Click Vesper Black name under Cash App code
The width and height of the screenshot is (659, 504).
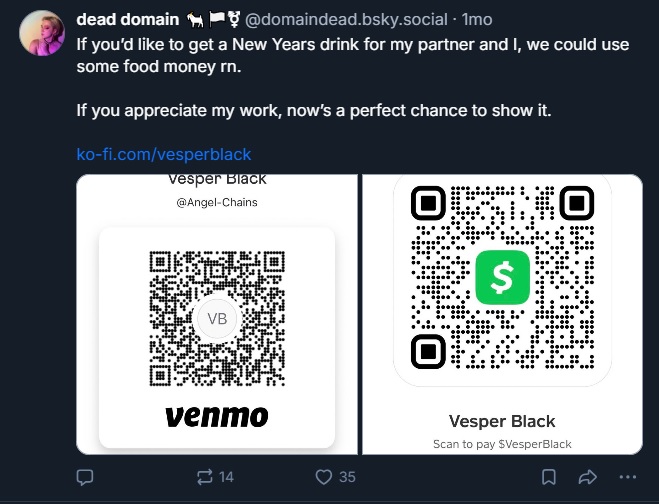tap(502, 421)
